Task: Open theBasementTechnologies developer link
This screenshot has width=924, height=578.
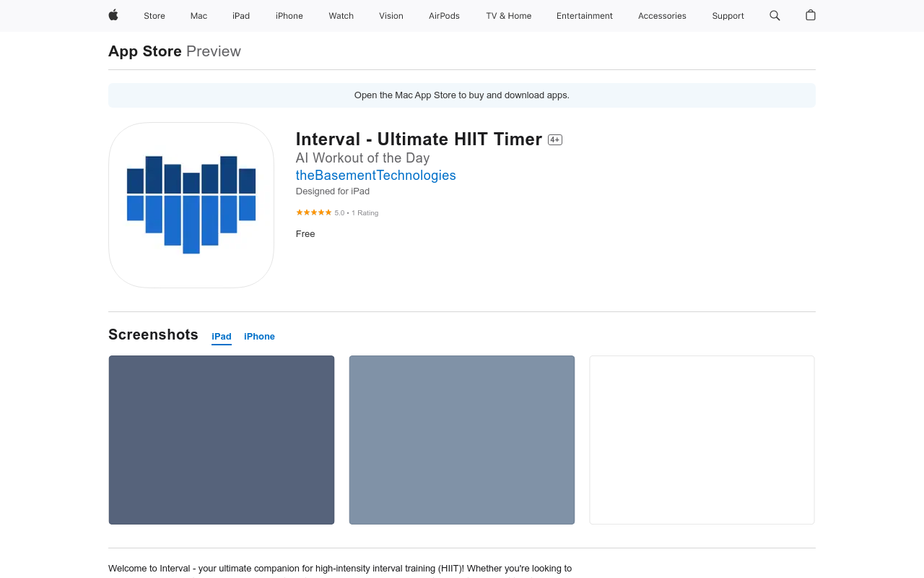Action: click(376, 176)
